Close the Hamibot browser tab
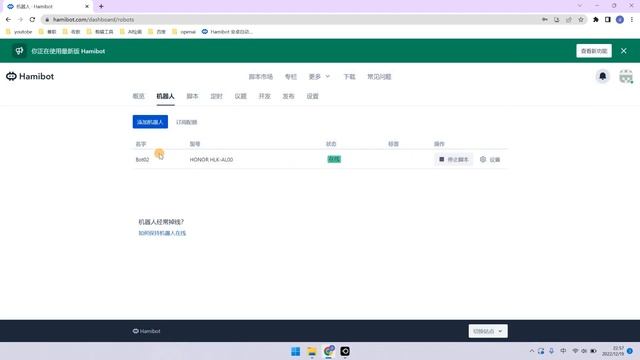Image resolution: width=640 pixels, height=360 pixels. (87, 7)
